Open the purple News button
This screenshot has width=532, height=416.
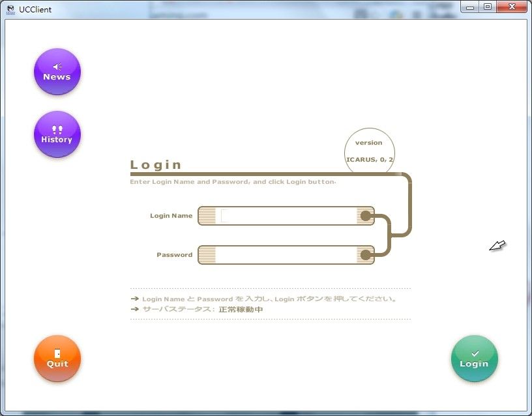click(x=57, y=72)
